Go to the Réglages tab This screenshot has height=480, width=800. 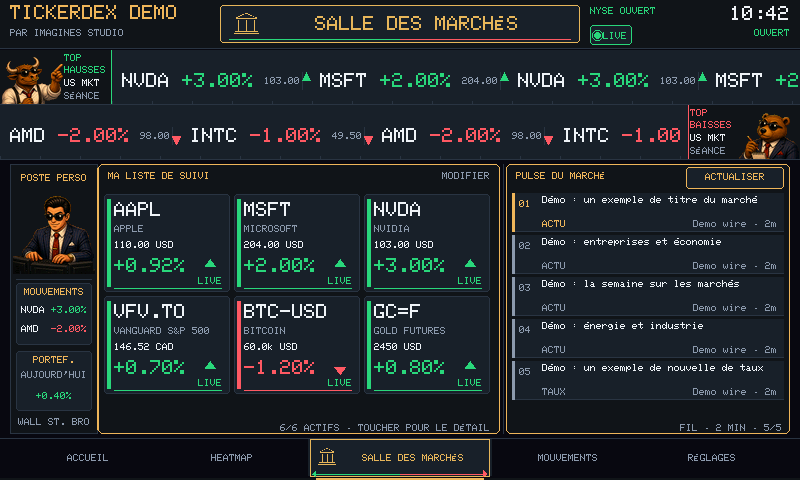tap(711, 458)
